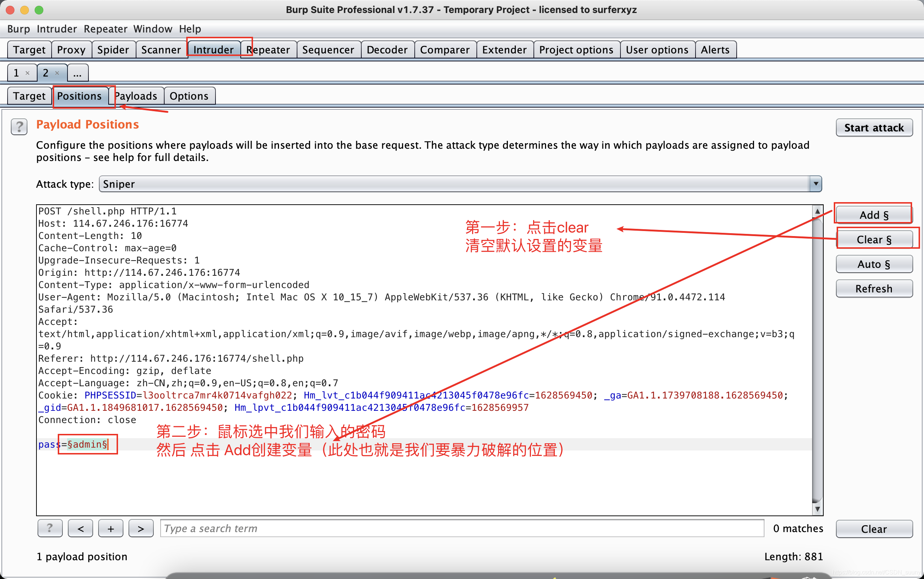Switch to the top-level Target tab
The width and height of the screenshot is (924, 579).
[29, 50]
